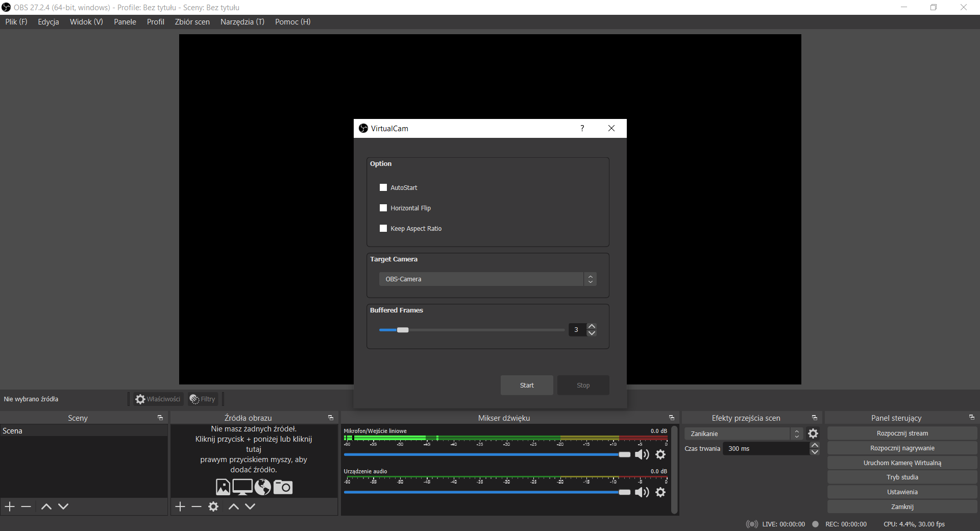The height and width of the screenshot is (531, 980).
Task: Move source down in Źródła obrazu
Action: pos(250,506)
